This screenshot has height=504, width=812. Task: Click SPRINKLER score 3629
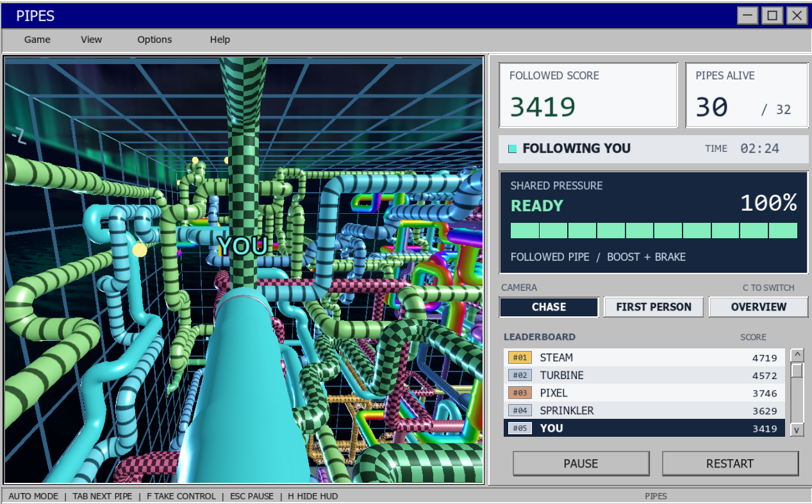pyautogui.click(x=765, y=411)
